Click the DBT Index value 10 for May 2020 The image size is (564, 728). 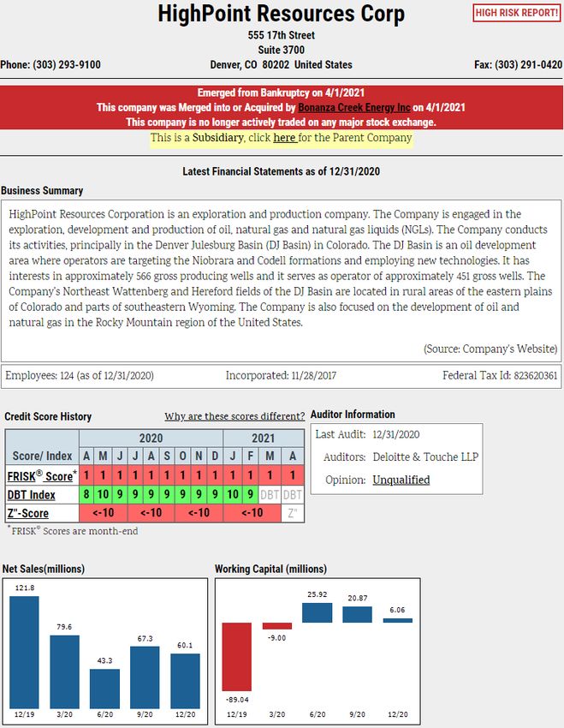103,494
